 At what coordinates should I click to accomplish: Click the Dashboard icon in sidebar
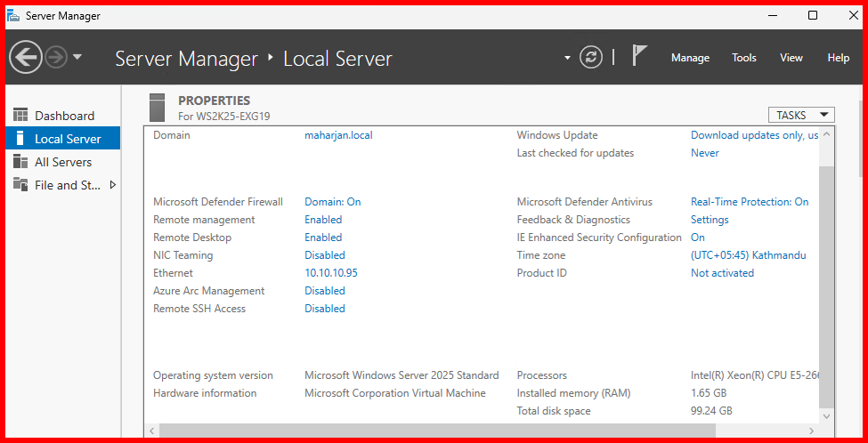tap(20, 116)
